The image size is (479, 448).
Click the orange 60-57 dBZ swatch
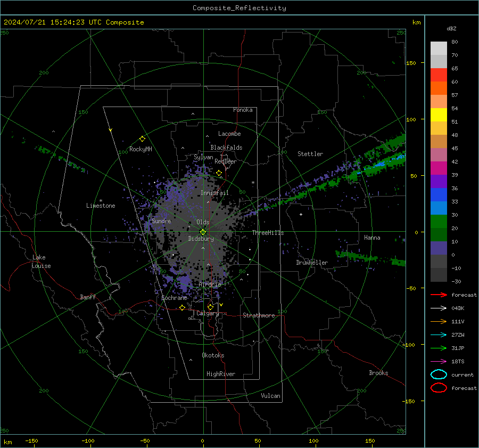point(439,88)
